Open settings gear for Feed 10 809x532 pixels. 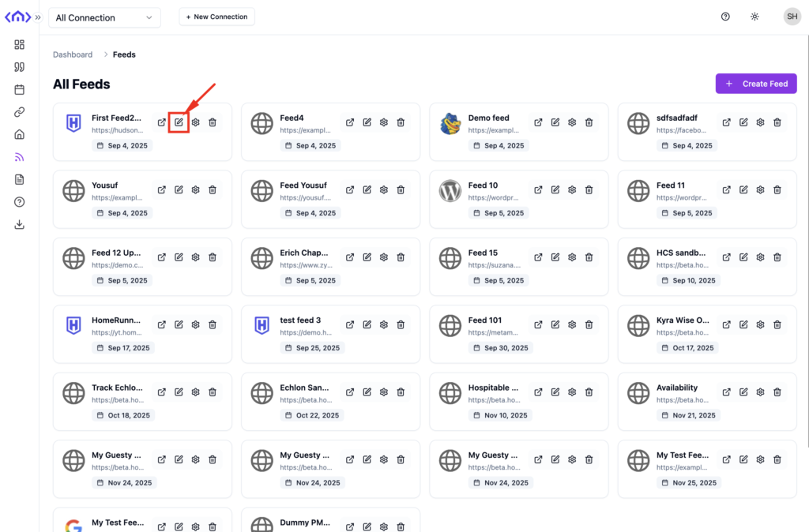pos(572,189)
